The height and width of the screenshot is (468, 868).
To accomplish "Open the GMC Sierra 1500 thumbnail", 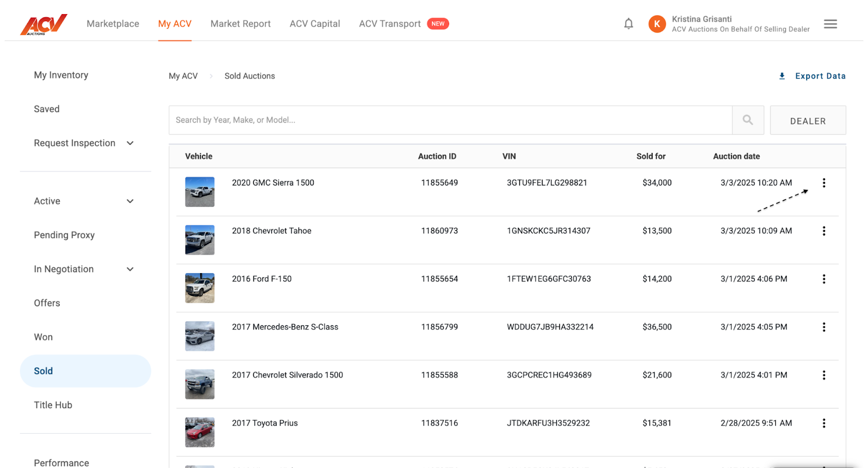I will coord(200,192).
